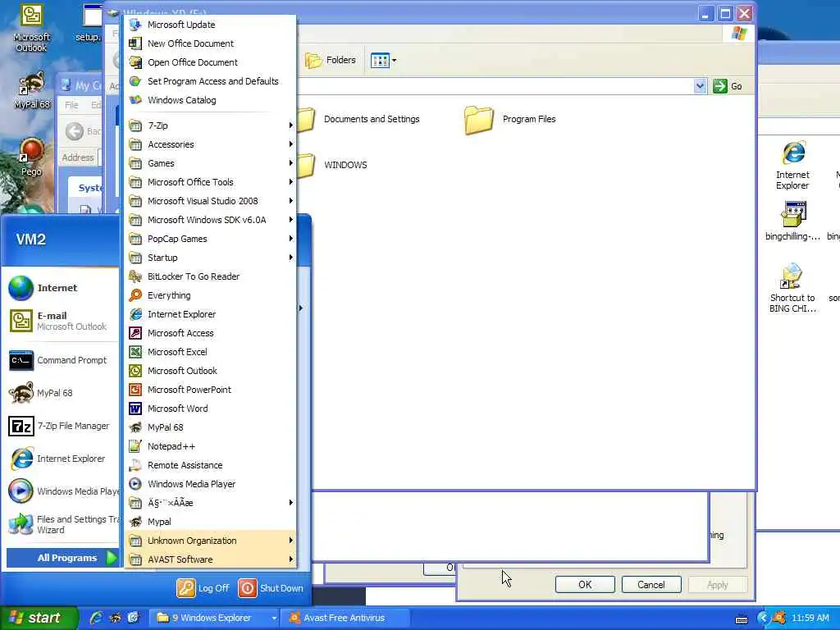The height and width of the screenshot is (630, 840).
Task: Open the Pego desktop shortcut
Action: point(31,157)
